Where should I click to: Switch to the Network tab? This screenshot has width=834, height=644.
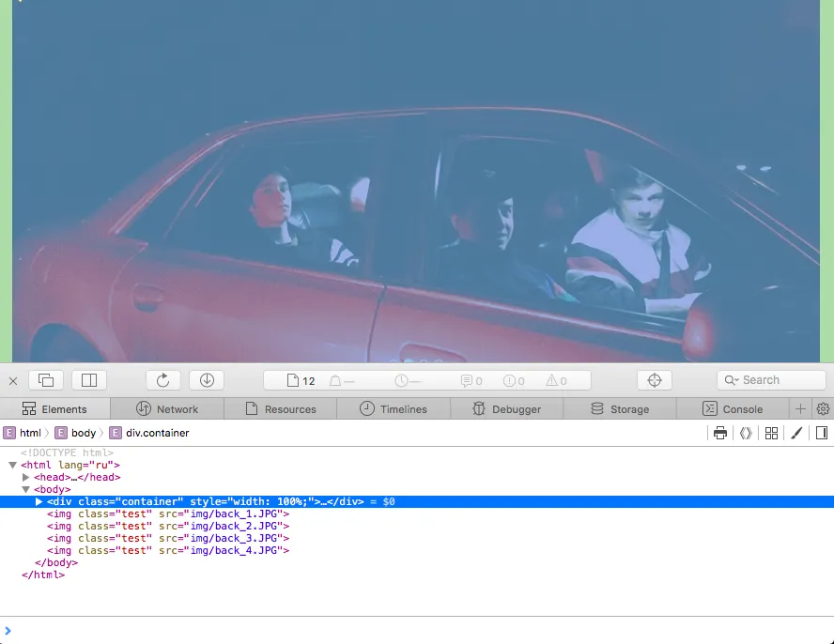click(x=167, y=409)
